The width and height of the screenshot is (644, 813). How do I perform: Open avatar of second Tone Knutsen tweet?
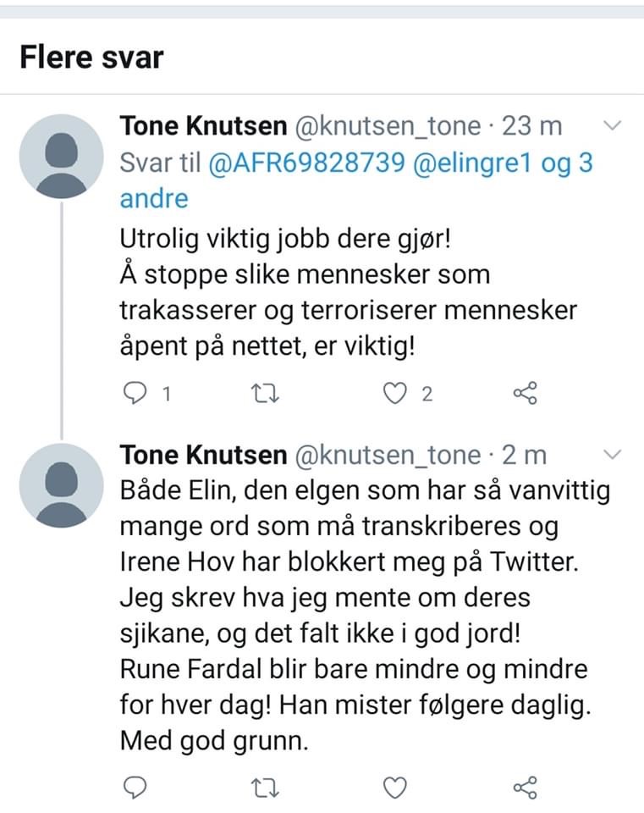click(62, 486)
